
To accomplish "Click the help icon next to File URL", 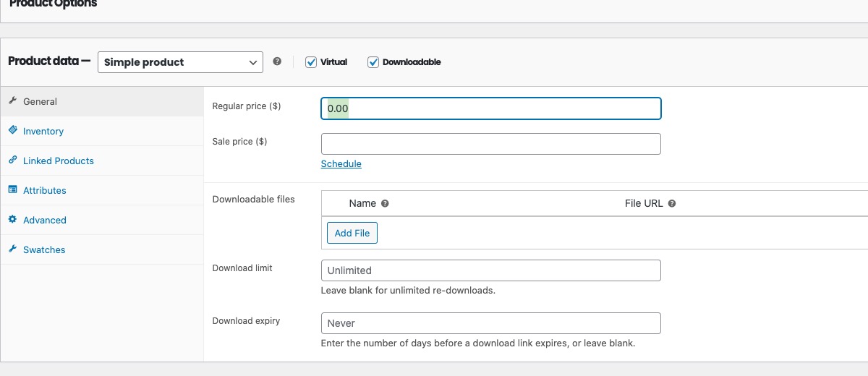I will pos(672,204).
